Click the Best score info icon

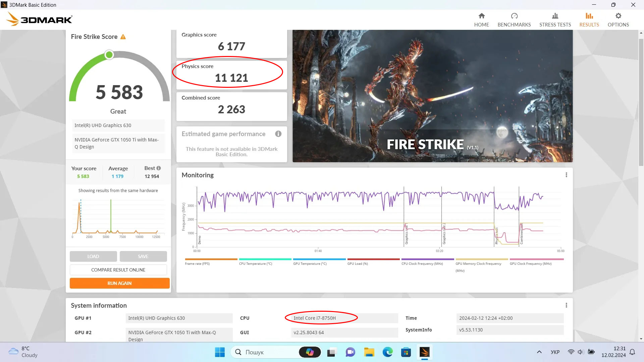click(159, 168)
